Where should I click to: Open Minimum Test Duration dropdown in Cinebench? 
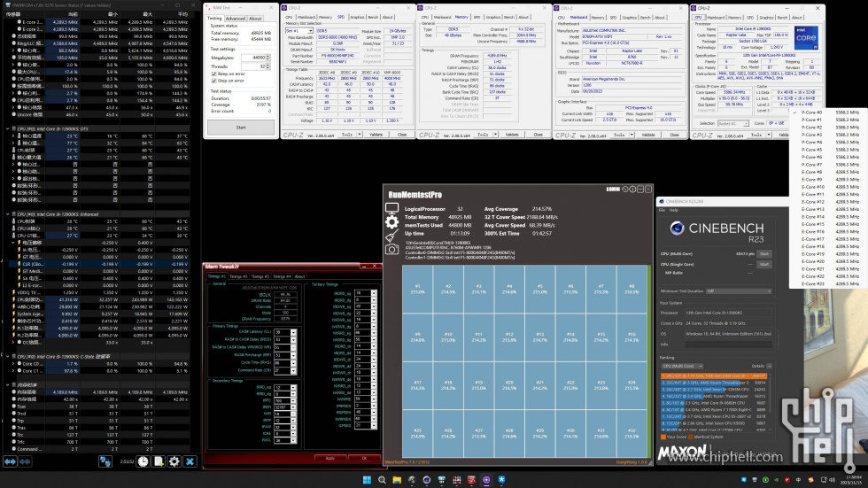pos(739,291)
